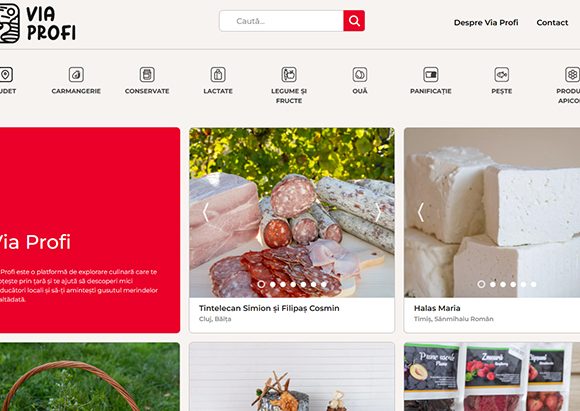Select the Pește fish category icon
580x411 pixels.
(502, 74)
